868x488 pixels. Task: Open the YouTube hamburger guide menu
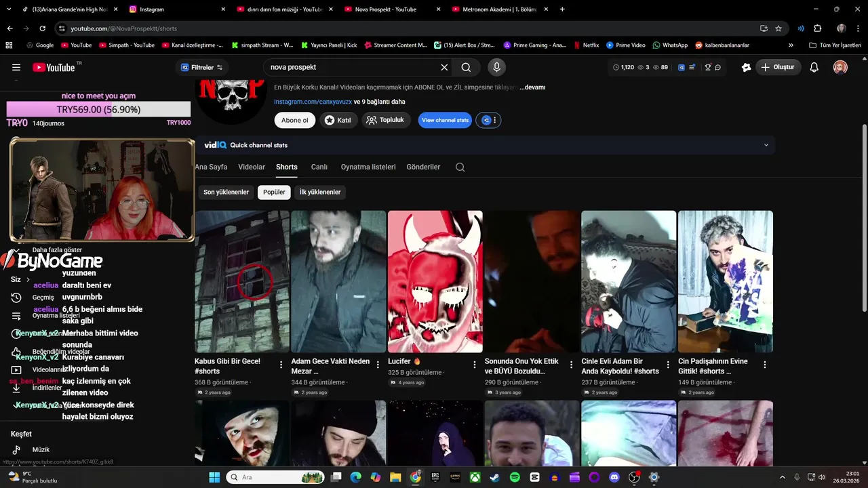click(16, 67)
